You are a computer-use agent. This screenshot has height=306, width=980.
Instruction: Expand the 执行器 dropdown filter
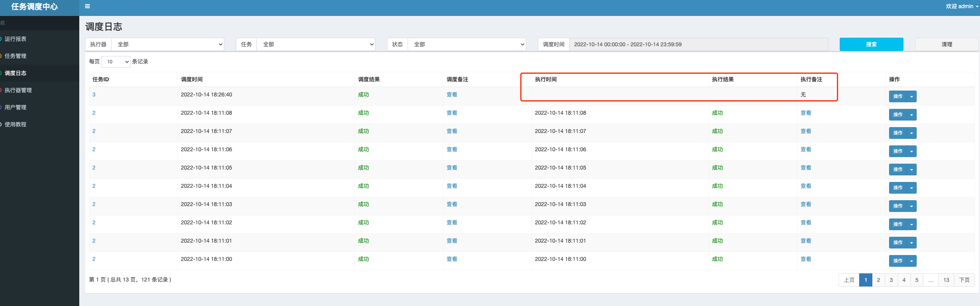point(168,44)
